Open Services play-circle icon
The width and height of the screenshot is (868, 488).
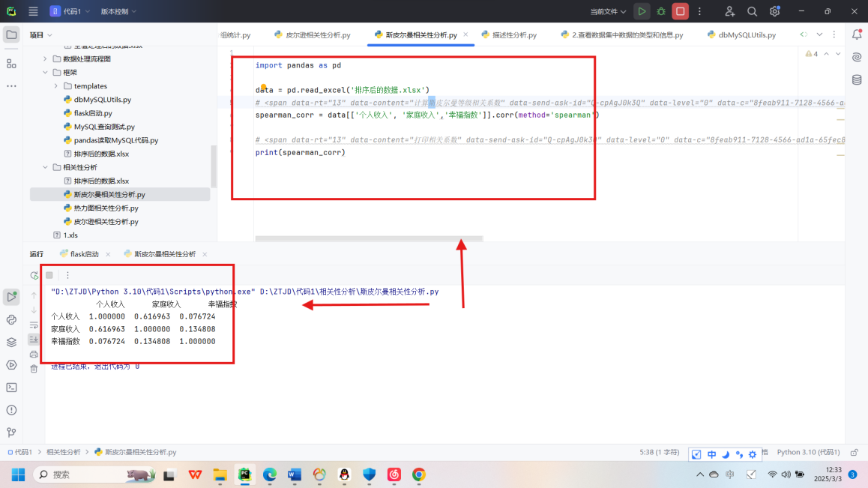coord(11,365)
